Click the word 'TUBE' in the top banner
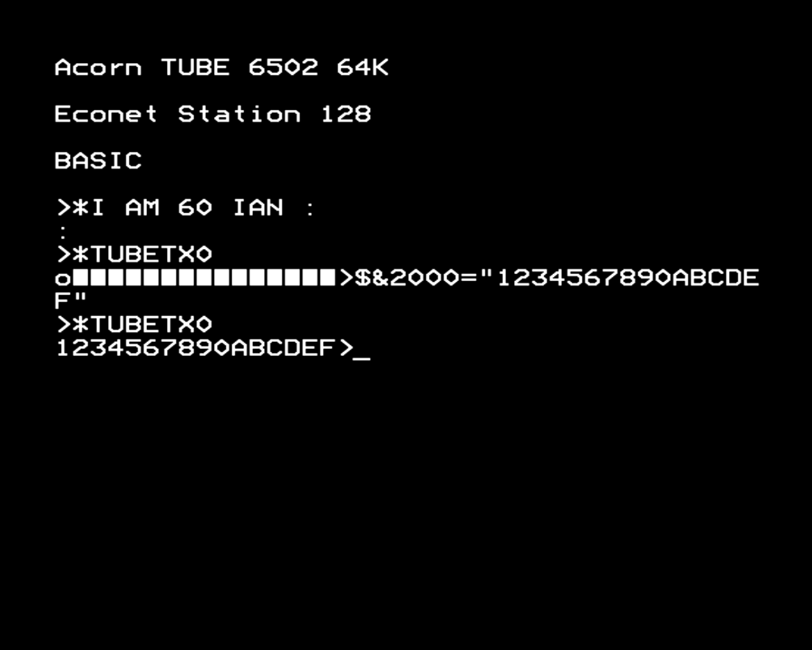The height and width of the screenshot is (650, 812). [x=195, y=67]
